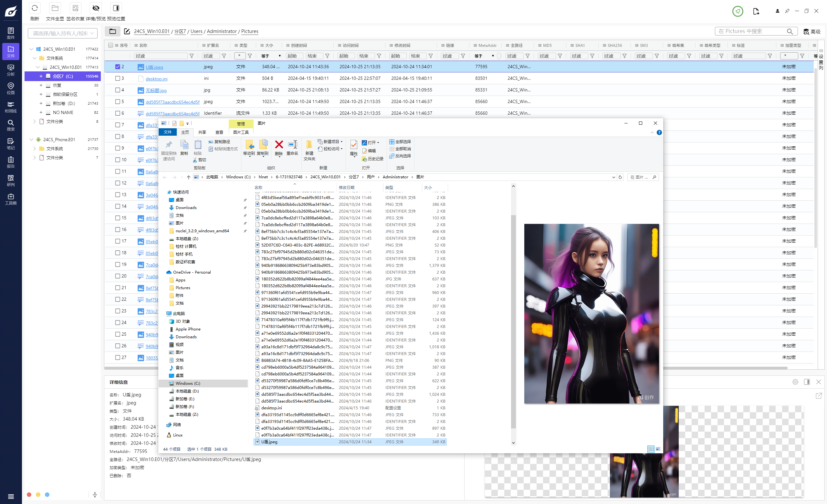Open the 搜索 (Search) sidebar icon
Image resolution: width=827 pixels, height=504 pixels.
tap(11, 125)
